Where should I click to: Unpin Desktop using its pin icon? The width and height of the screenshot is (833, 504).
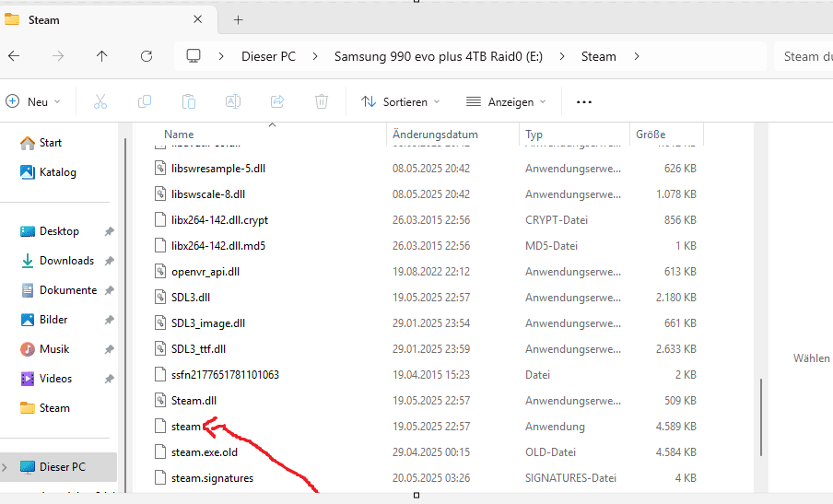click(x=109, y=231)
